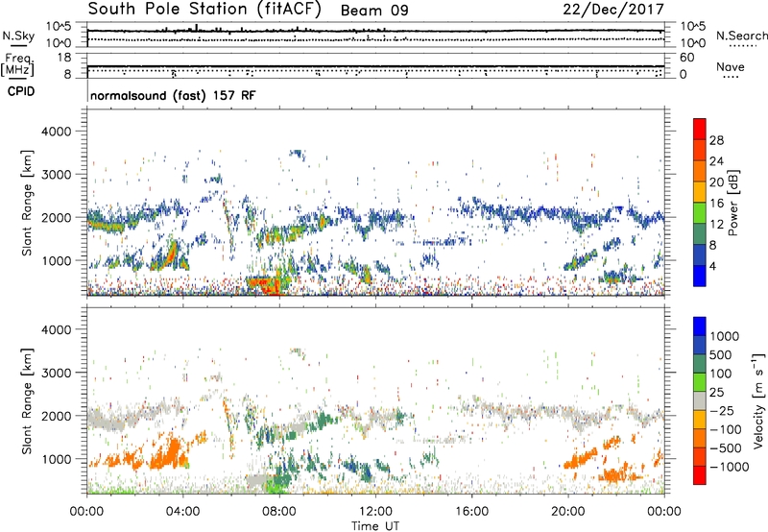
Task: Click the '500' Velocity colorbar tick
Action: (720, 355)
